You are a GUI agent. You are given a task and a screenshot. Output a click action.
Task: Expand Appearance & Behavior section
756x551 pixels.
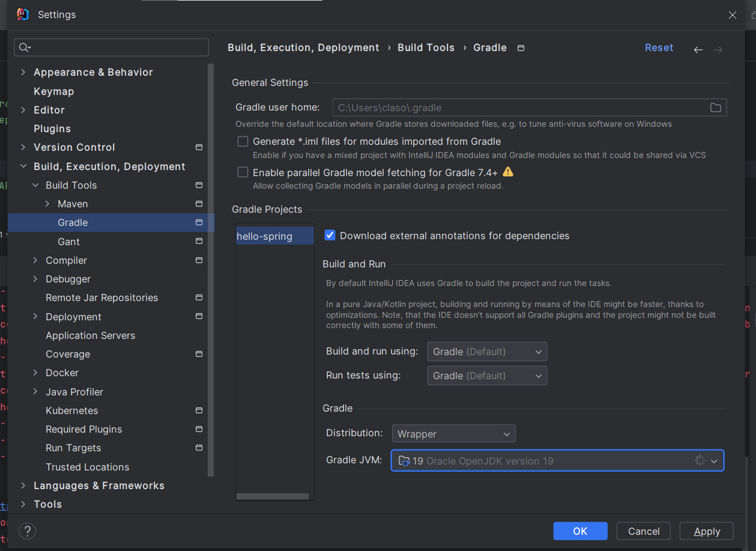pos(23,72)
